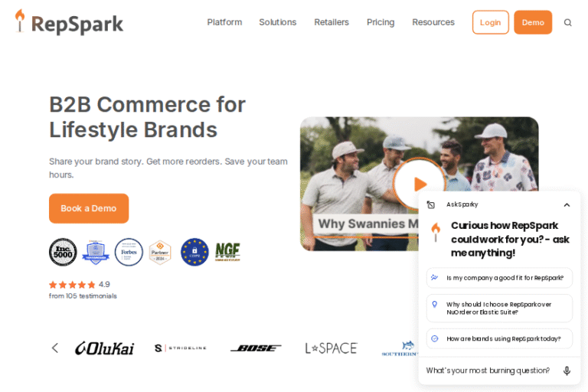588x392 pixels.
Task: Select 'Is my company a good fit' suggestion
Action: tap(499, 278)
